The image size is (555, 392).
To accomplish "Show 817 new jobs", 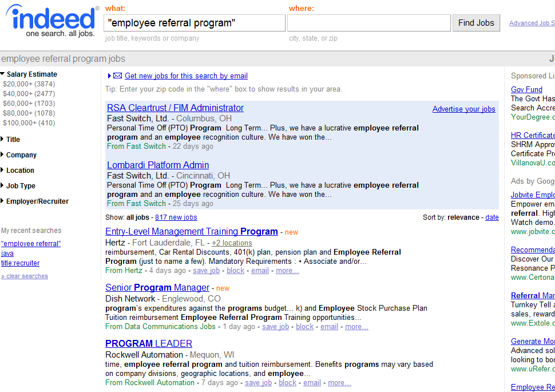I will [x=176, y=217].
